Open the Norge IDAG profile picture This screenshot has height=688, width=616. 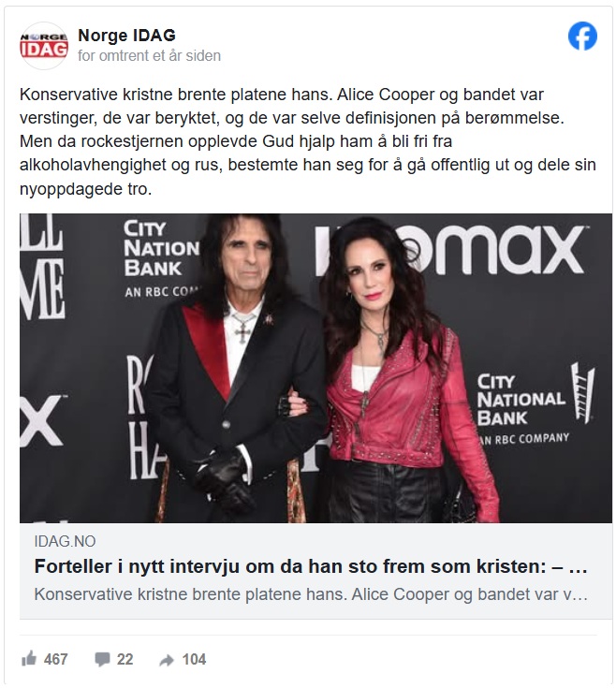pyautogui.click(x=44, y=46)
